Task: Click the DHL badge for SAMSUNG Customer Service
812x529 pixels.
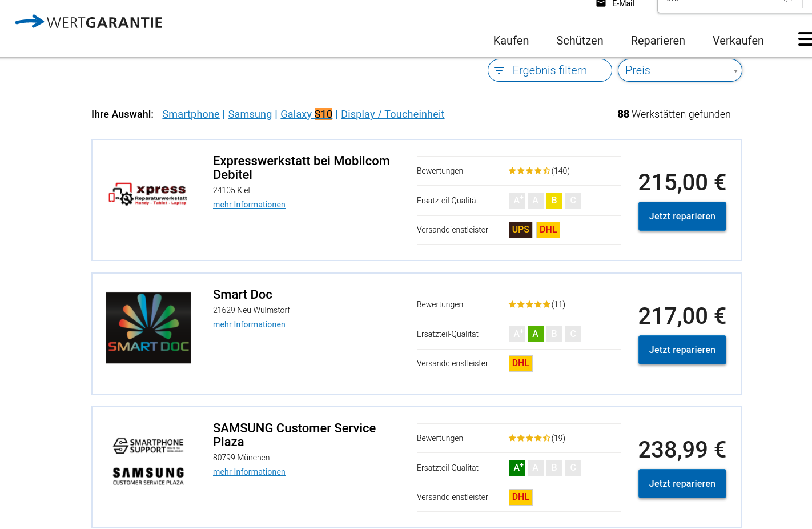Action: [x=521, y=497]
